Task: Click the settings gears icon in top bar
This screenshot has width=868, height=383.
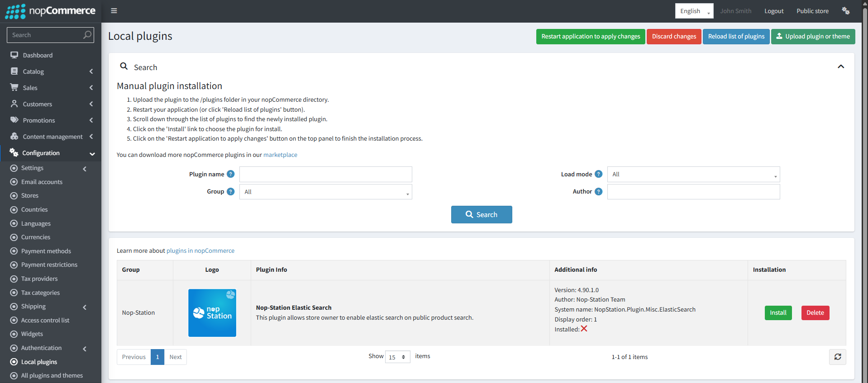Action: (x=845, y=11)
